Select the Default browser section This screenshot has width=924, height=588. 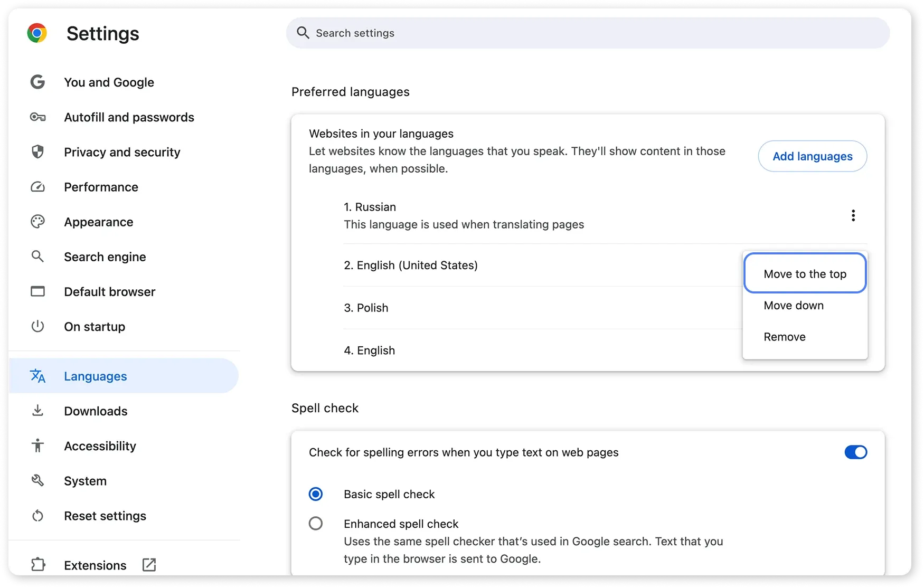[109, 291]
